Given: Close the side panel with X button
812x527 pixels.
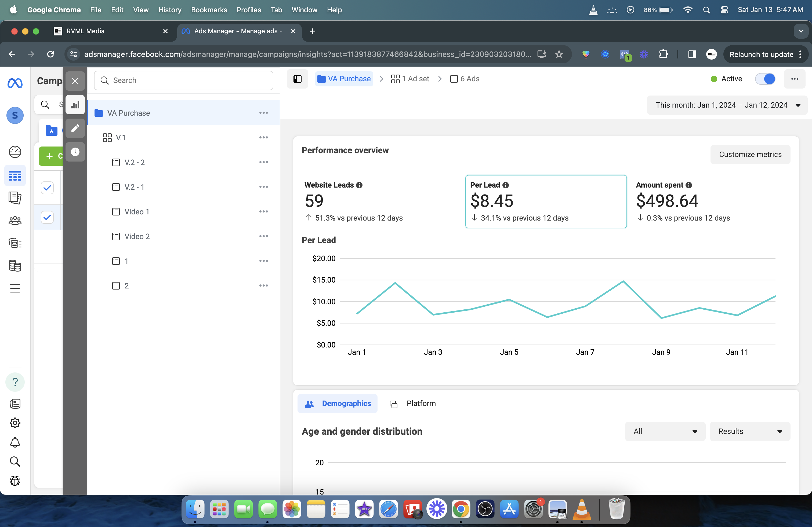Looking at the screenshot, I should click(75, 81).
